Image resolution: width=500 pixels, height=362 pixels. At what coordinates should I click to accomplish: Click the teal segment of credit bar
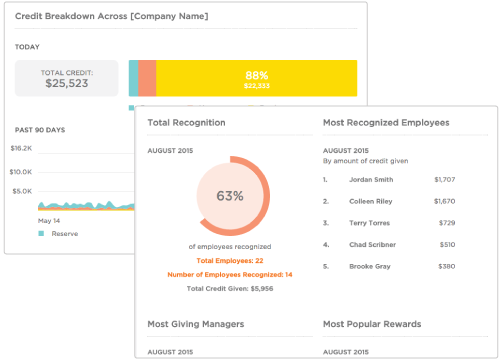(x=133, y=78)
